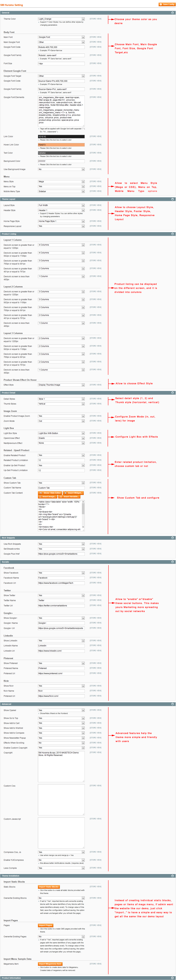Click the Custom Css text area
The width and height of the screenshot is (176, 980).
pyautogui.click(x=61, y=800)
